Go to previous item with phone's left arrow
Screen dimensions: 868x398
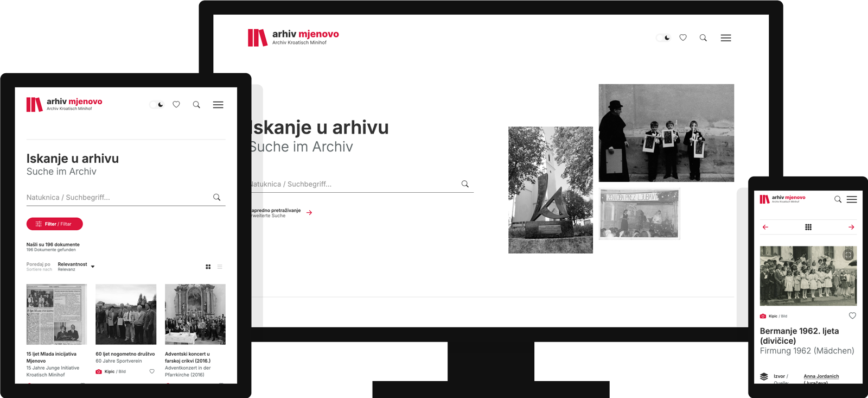[x=765, y=227]
